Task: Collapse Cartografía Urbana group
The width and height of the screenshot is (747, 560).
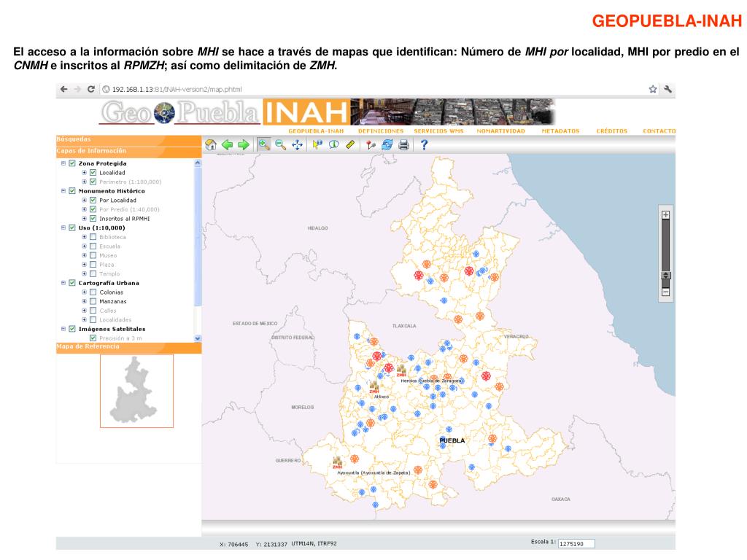Action: point(63,283)
